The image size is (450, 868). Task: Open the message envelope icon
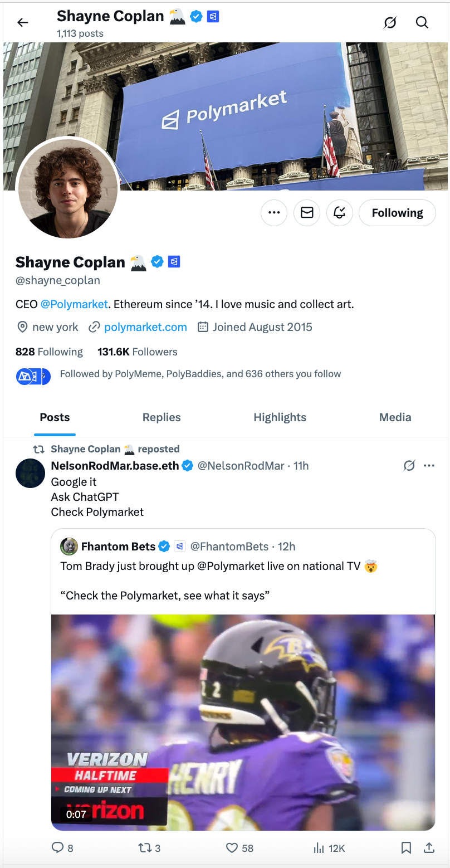click(307, 212)
